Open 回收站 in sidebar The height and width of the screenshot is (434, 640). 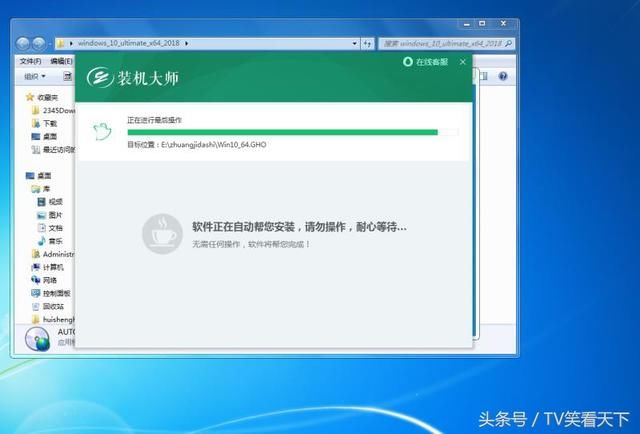coord(48,306)
